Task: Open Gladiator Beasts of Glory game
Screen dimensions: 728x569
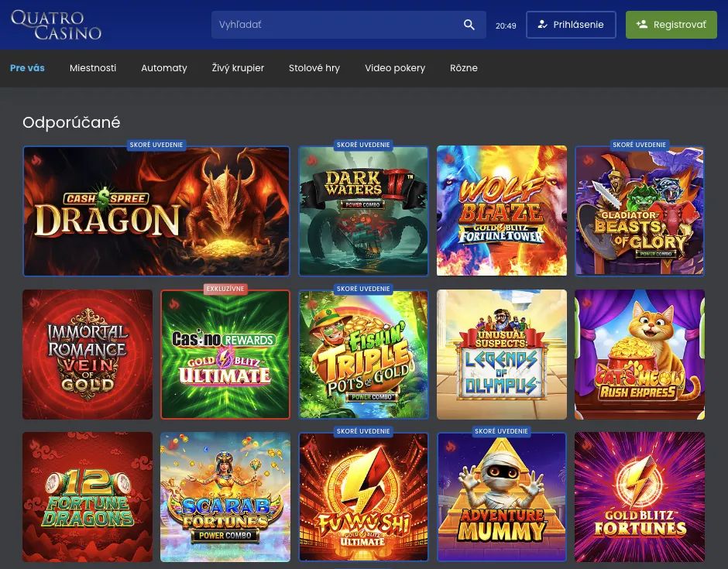Action: coord(639,211)
